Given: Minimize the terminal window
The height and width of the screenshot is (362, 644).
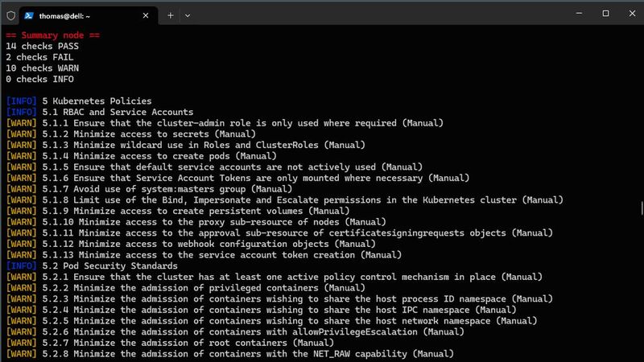Looking at the screenshot, I should (579, 13).
